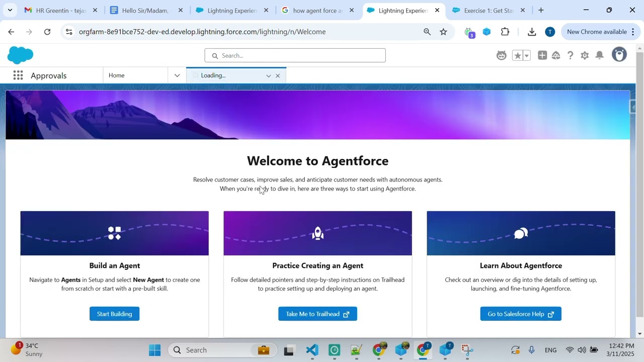Open the user profile avatar menu
The height and width of the screenshot is (362, 644).
tap(619, 55)
